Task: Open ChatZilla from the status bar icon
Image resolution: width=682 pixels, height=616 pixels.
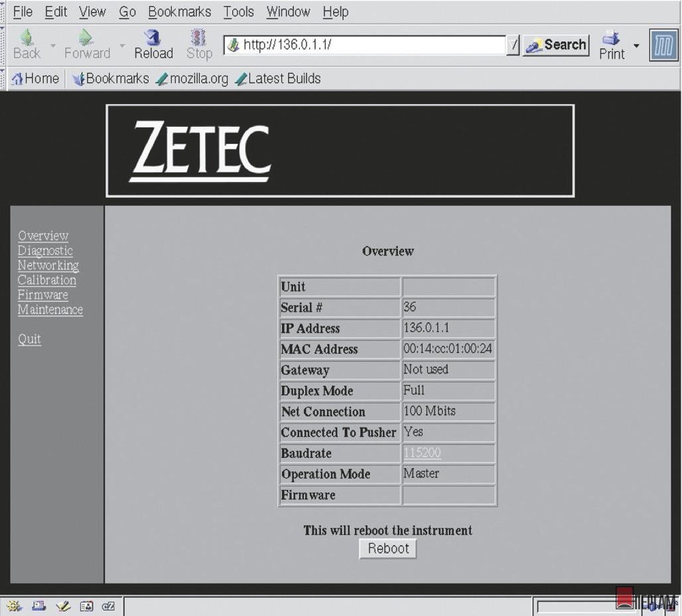Action: pyautogui.click(x=108, y=606)
